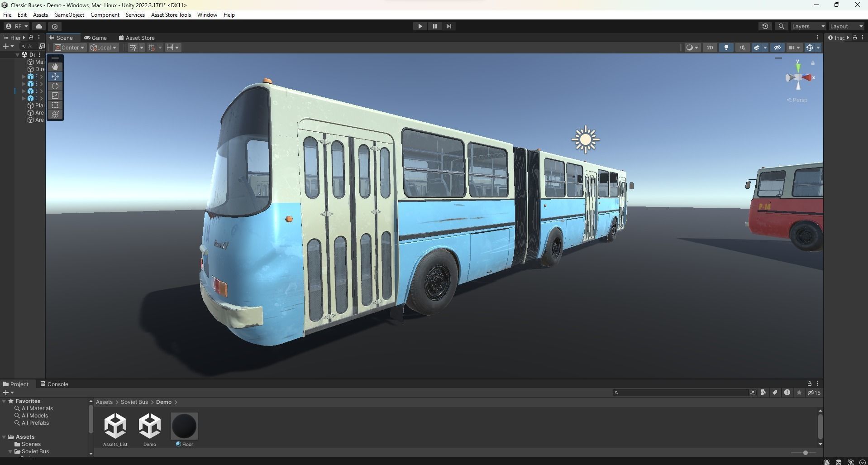The image size is (868, 465).
Task: Select the Floor material thumbnail
Action: (x=184, y=426)
